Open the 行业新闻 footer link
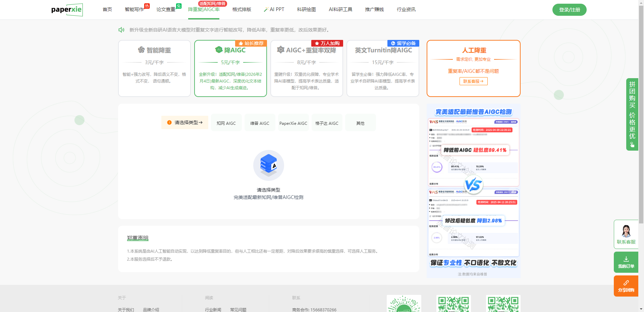The image size is (644, 312). point(213,310)
